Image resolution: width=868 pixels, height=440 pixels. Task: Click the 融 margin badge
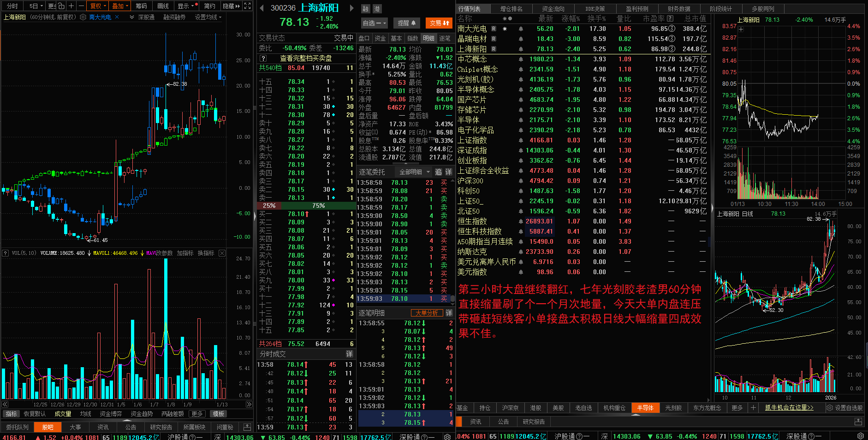pyautogui.click(x=366, y=9)
